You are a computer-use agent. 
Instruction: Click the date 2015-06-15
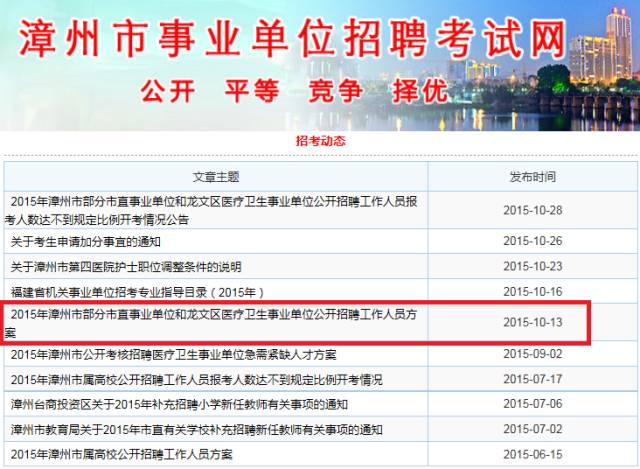click(533, 454)
